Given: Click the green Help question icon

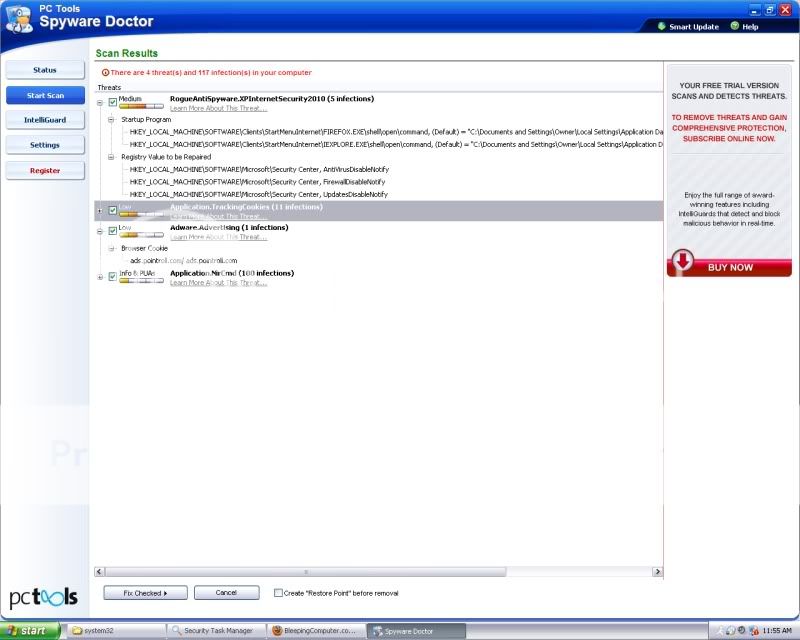Looking at the screenshot, I should point(735,26).
